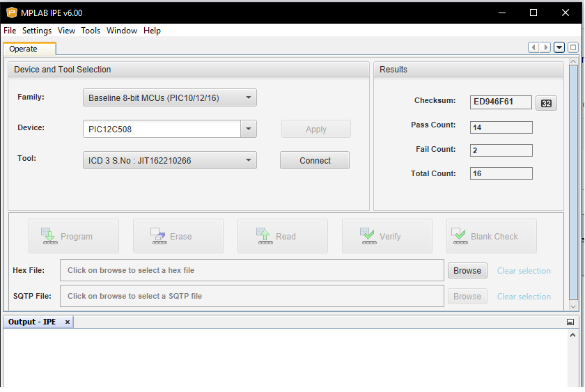Maximize the Operate panel window icon
The image size is (585, 392).
point(573,47)
